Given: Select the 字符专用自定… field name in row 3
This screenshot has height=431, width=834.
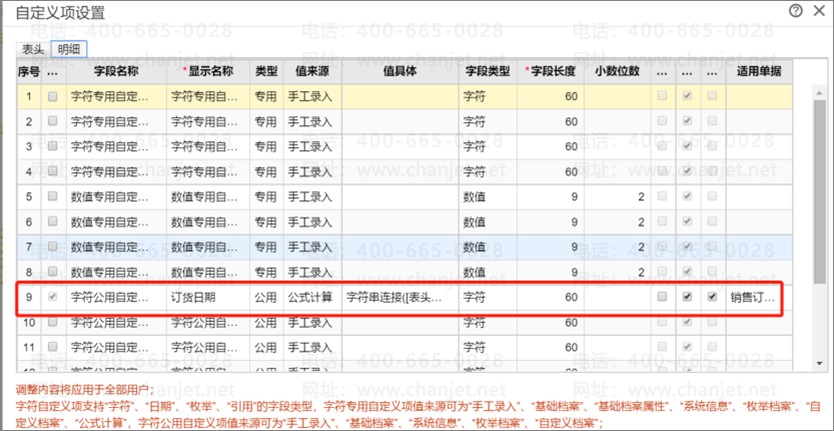Looking at the screenshot, I should click(116, 146).
